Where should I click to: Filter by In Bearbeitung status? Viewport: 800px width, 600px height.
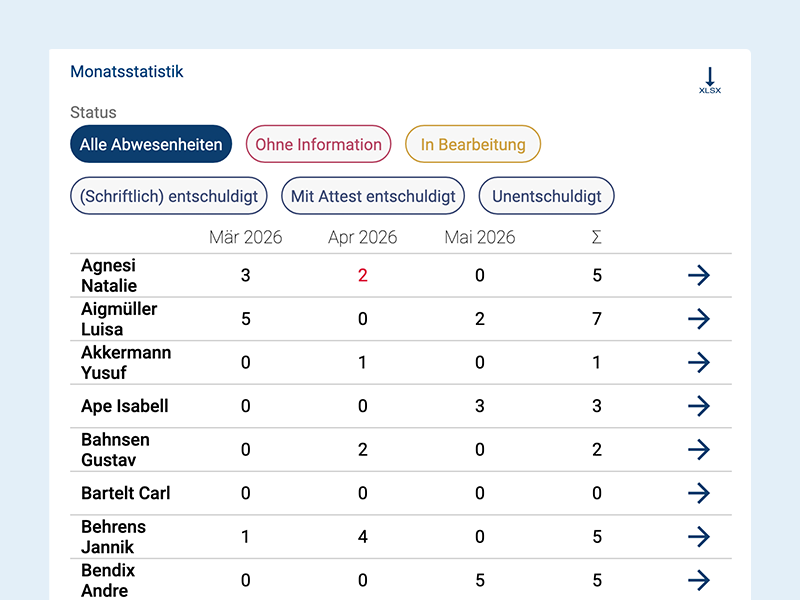pyautogui.click(x=473, y=144)
